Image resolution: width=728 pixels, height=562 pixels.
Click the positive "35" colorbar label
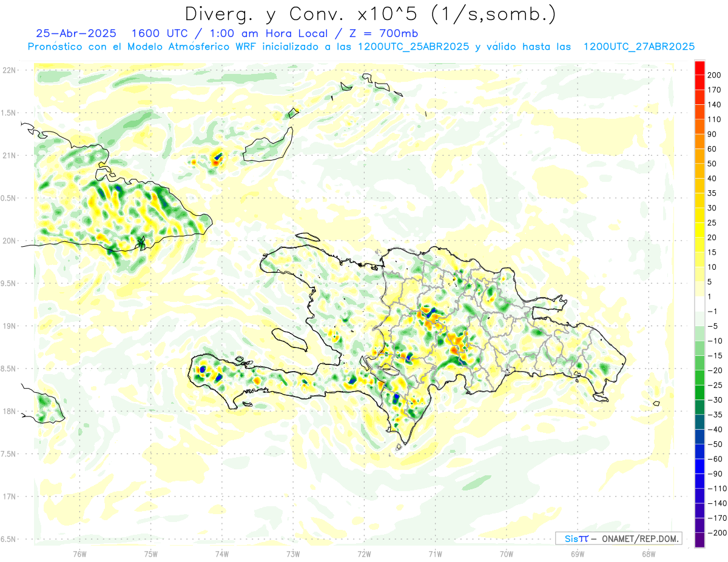pyautogui.click(x=712, y=193)
